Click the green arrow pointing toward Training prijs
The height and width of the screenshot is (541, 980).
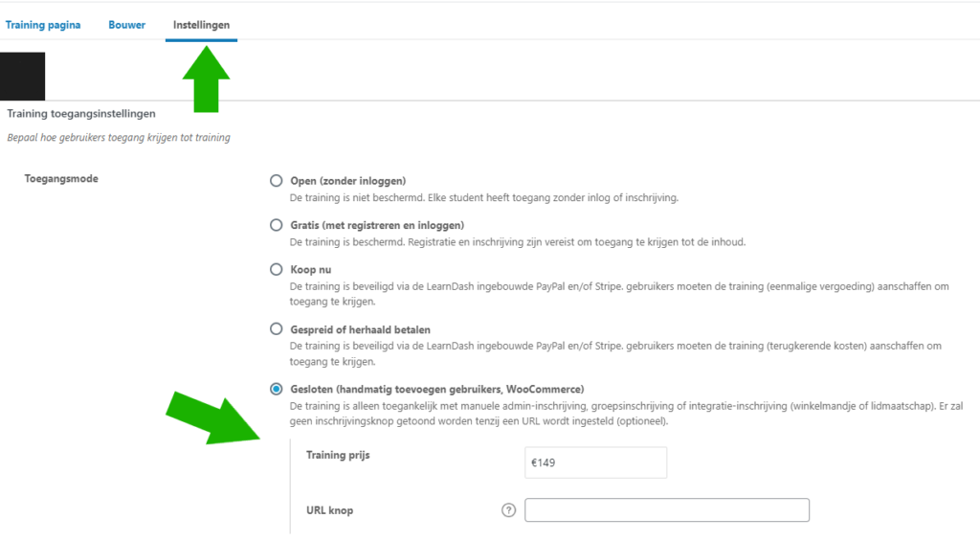pos(212,414)
